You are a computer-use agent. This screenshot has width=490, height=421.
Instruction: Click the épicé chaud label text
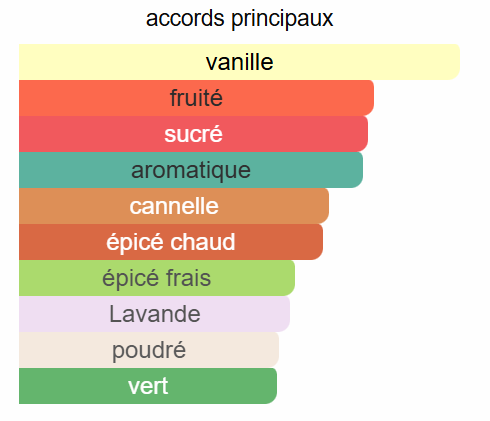coord(171,243)
